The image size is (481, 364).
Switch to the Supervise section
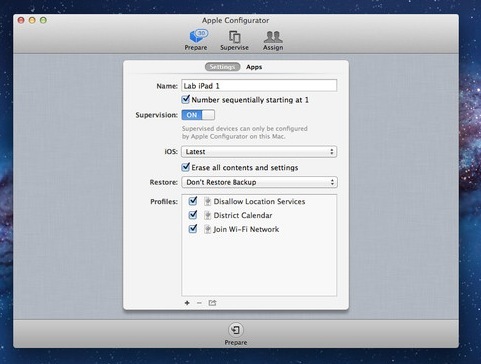[x=234, y=40]
